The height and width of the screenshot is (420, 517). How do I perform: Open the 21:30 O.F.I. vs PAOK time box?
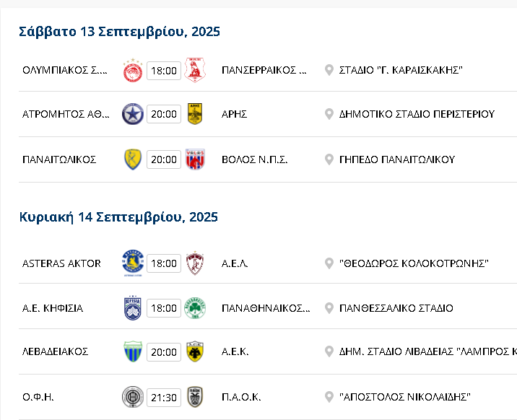tap(164, 398)
